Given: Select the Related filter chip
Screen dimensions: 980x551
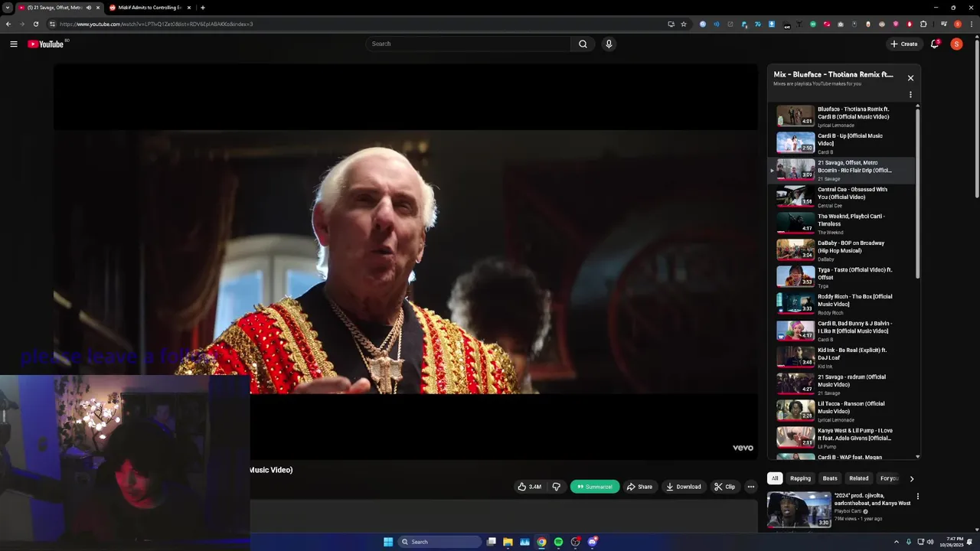Looking at the screenshot, I should (x=859, y=478).
